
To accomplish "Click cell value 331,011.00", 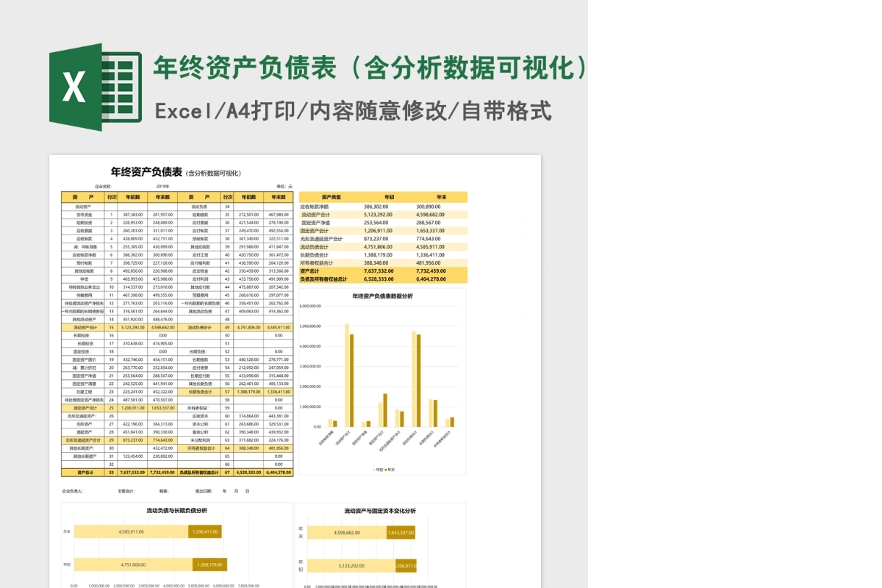I will [162, 231].
